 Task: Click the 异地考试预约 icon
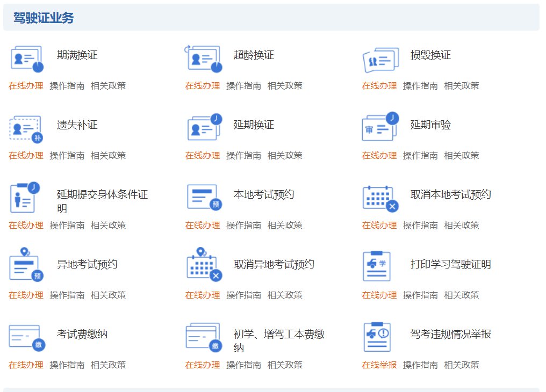(26, 264)
